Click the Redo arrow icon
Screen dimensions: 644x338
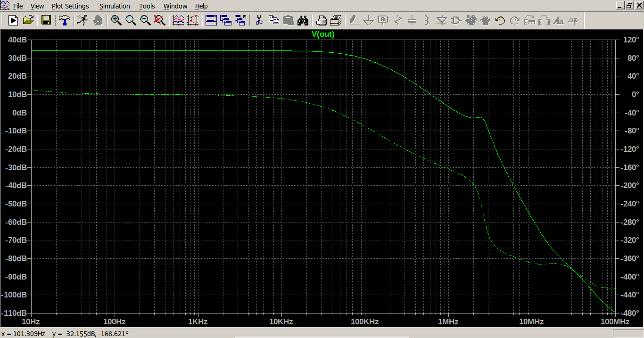515,20
